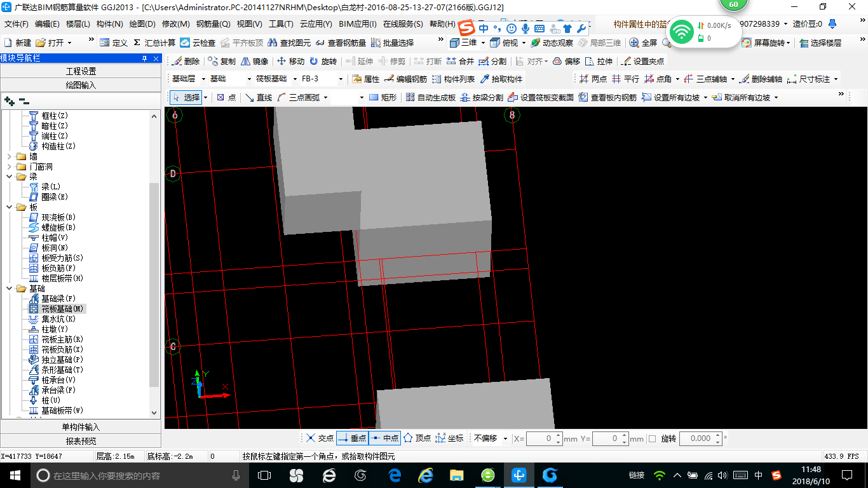Toggle 垂点 perpendicular snap
868x488 pixels.
352,438
